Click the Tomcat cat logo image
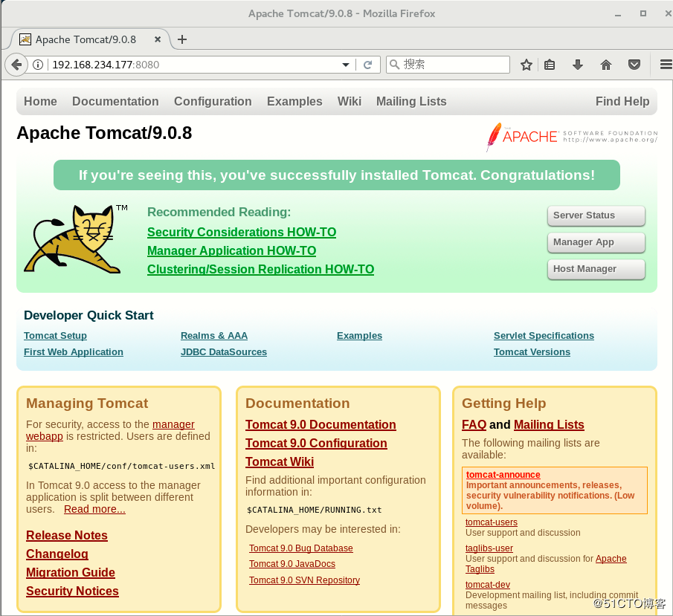 (x=75, y=239)
